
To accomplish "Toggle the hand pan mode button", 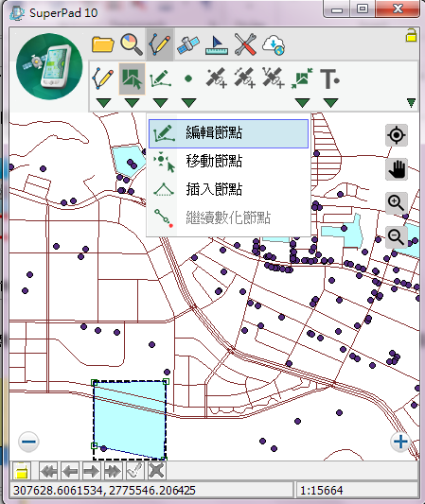I will 397,169.
